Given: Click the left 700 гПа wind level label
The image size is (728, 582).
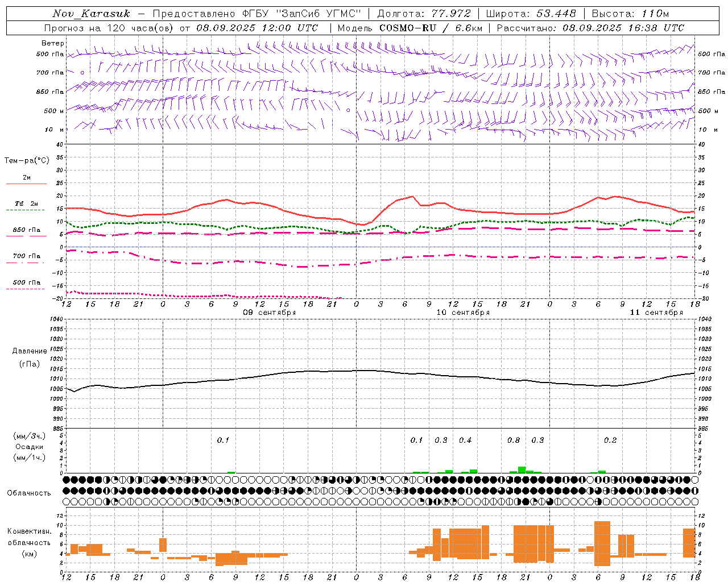Looking at the screenshot, I should tap(50, 73).
